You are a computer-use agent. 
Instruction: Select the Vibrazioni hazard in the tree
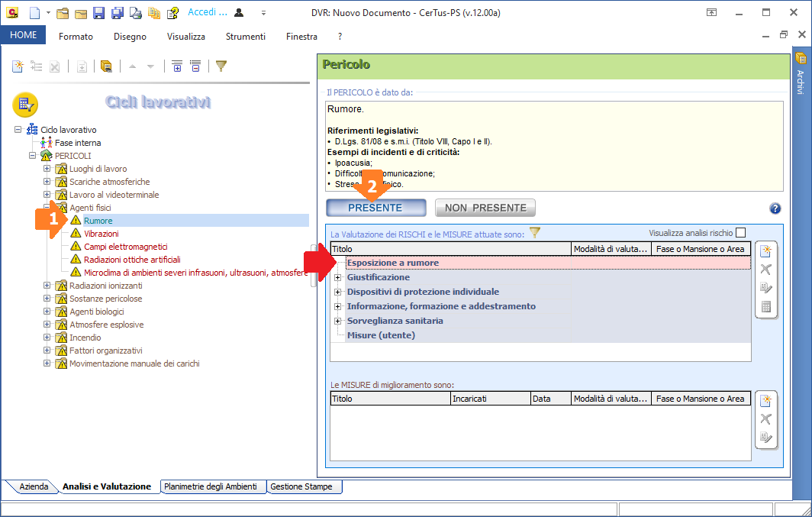[101, 234]
